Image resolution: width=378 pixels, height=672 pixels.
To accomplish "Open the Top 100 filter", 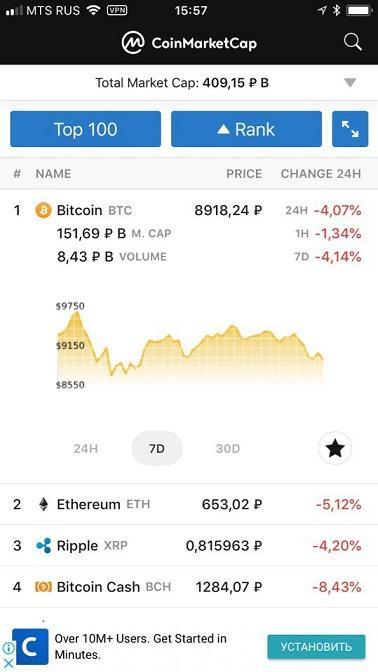I will click(86, 129).
